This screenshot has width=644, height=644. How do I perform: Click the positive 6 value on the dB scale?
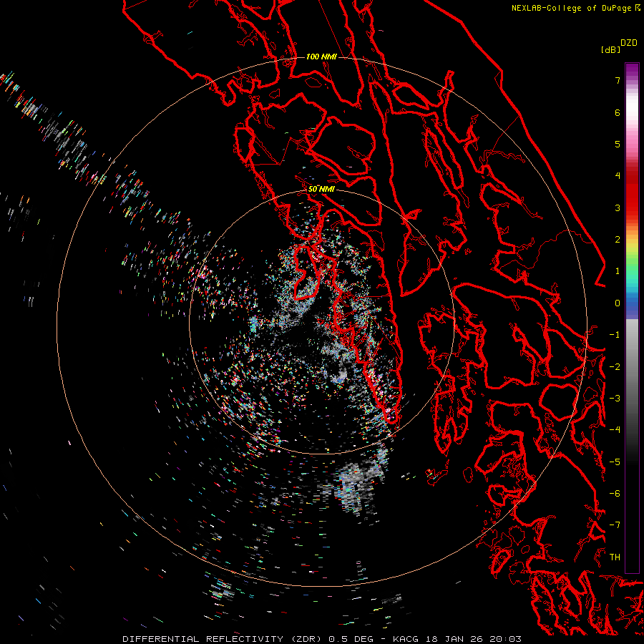[618, 112]
